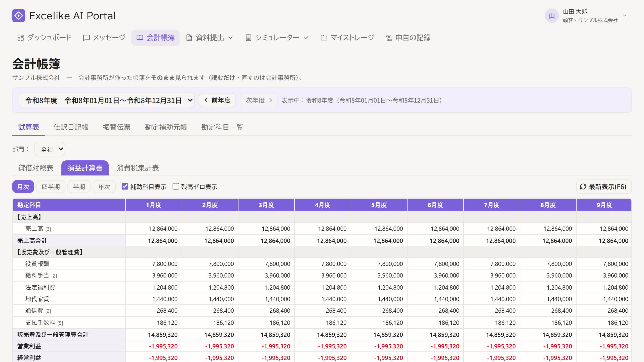Open the 令和8年度 fiscal year dropdown

(107, 100)
